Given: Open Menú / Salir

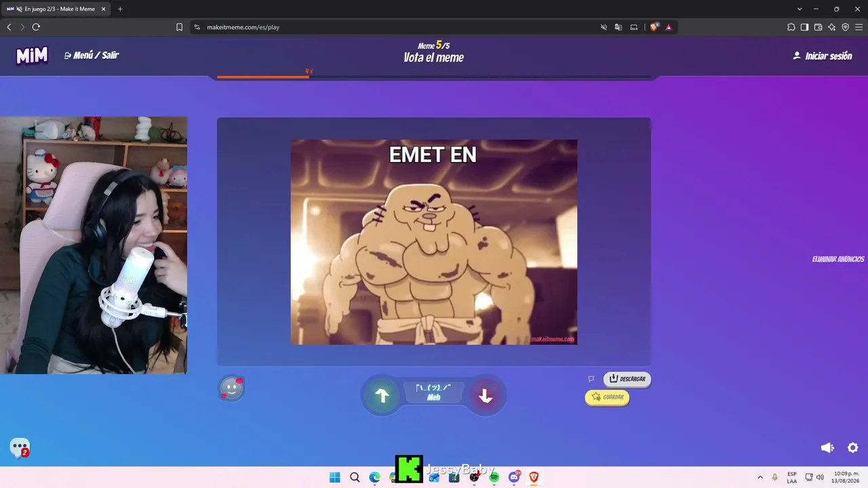Looking at the screenshot, I should pos(92,56).
